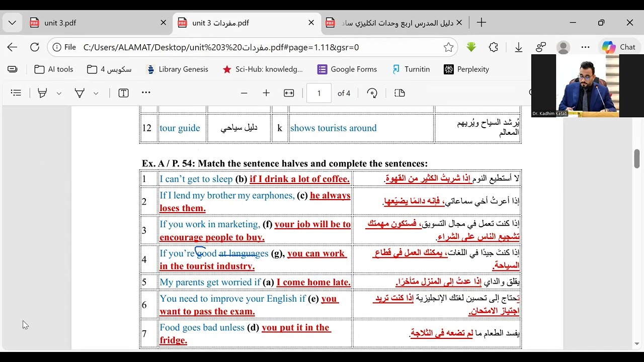Image resolution: width=644 pixels, height=362 pixels.
Task: Open Copilot Chat button
Action: coord(619,47)
